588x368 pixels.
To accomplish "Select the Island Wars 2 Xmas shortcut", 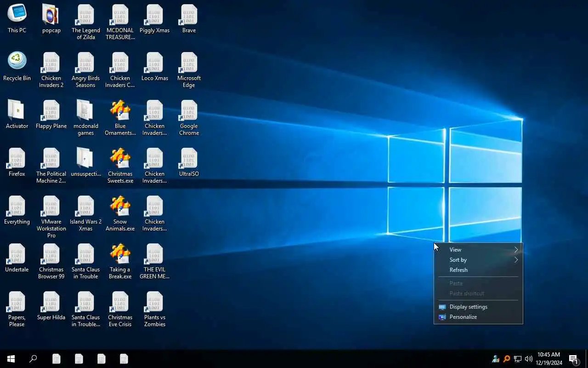I will click(x=86, y=213).
